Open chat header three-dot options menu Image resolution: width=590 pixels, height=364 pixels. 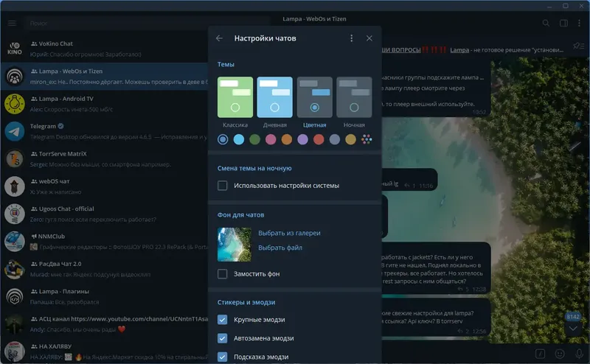click(x=579, y=24)
